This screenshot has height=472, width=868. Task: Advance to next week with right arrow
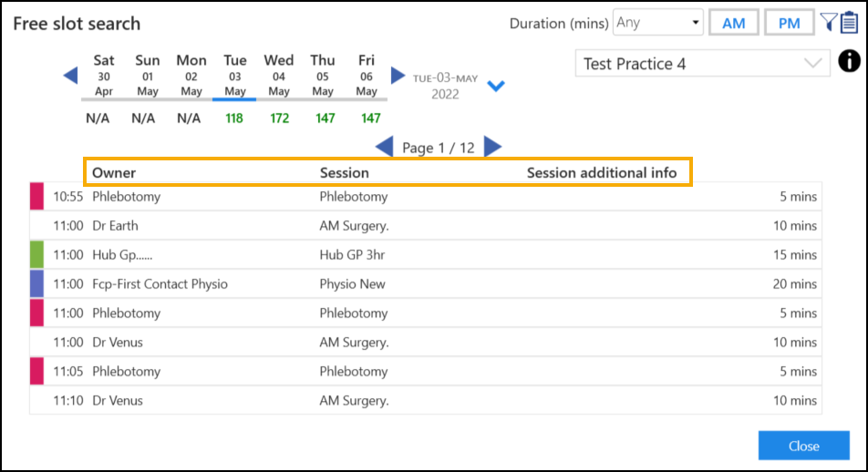[398, 76]
